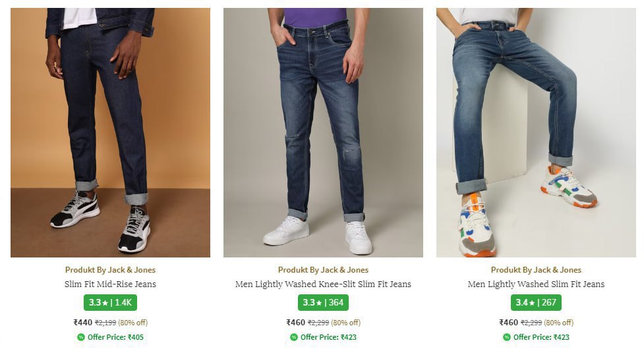Click the 3.3 star rating badge with 1.4K reviews
The width and height of the screenshot is (644, 349).
(110, 303)
